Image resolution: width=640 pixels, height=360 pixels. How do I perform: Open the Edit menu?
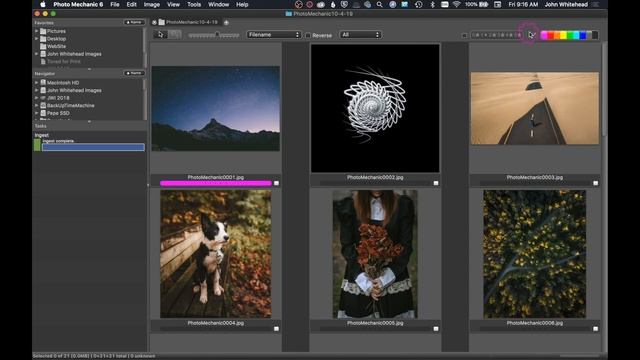[131, 4]
